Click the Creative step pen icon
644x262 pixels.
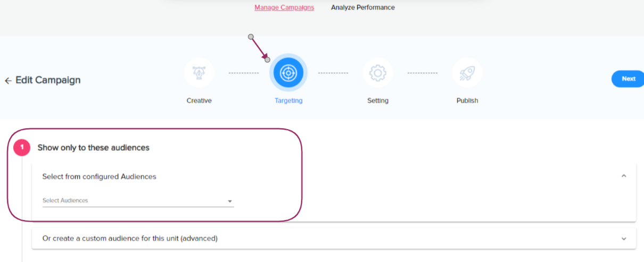point(199,73)
